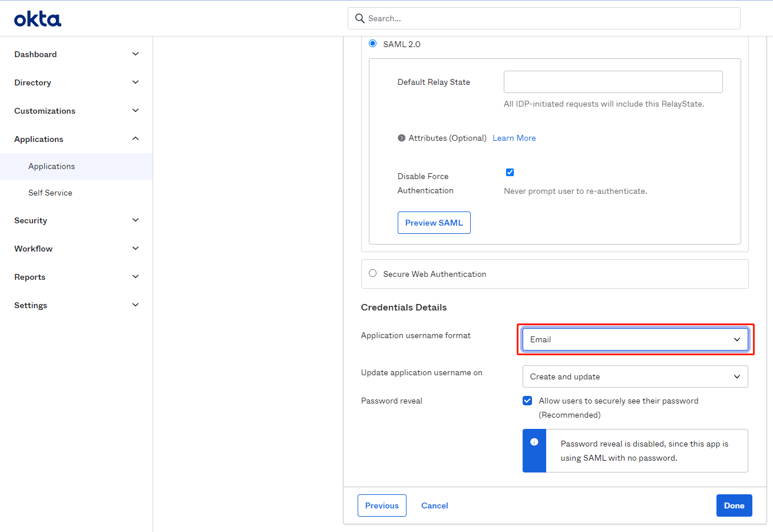773x532 pixels.
Task: Expand Attributes (Optional) arrow icon
Action: 402,138
